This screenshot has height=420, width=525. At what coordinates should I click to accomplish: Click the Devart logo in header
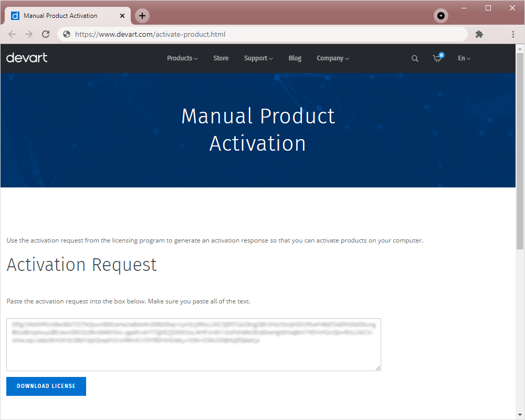click(27, 58)
